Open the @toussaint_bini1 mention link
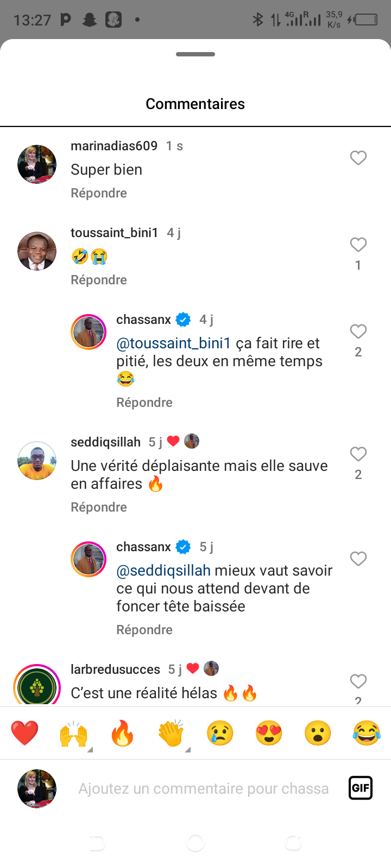This screenshot has height=868, width=391. click(x=174, y=343)
